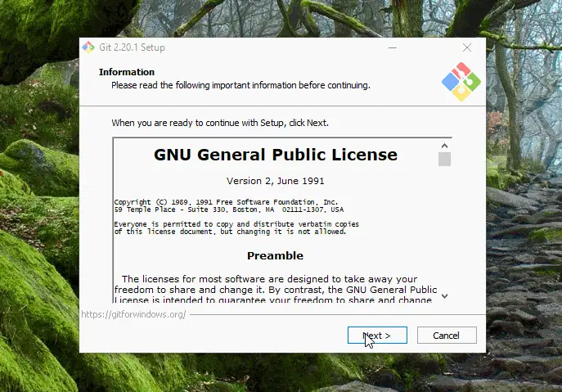The width and height of the screenshot is (562, 392).
Task: Cancel the Git setup
Action: click(447, 335)
